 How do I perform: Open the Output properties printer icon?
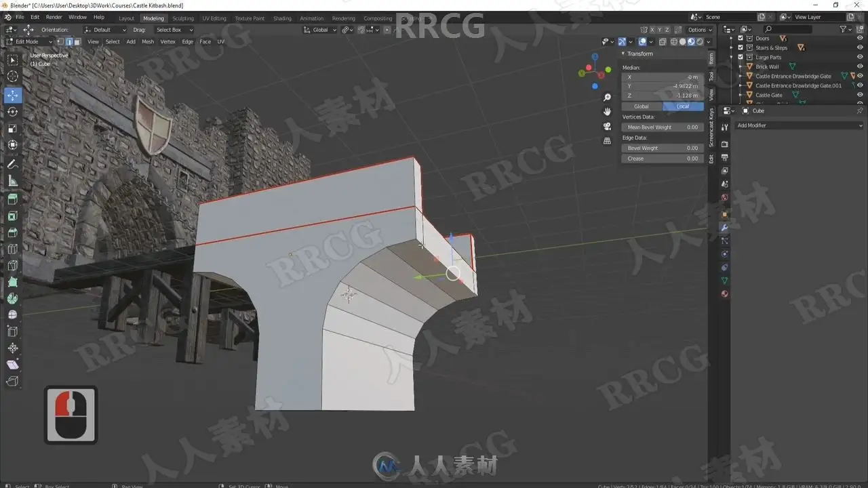[724, 157]
